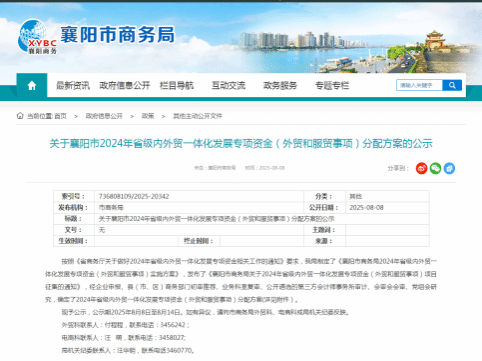Screen dimensions: 482x361
Task: Click 政策 breadcrumb link
Action: click(x=148, y=116)
